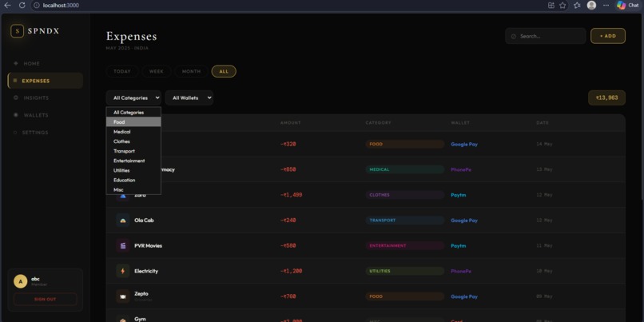This screenshot has width=644, height=322.
Task: Click the Home nav icon
Action: point(16,63)
